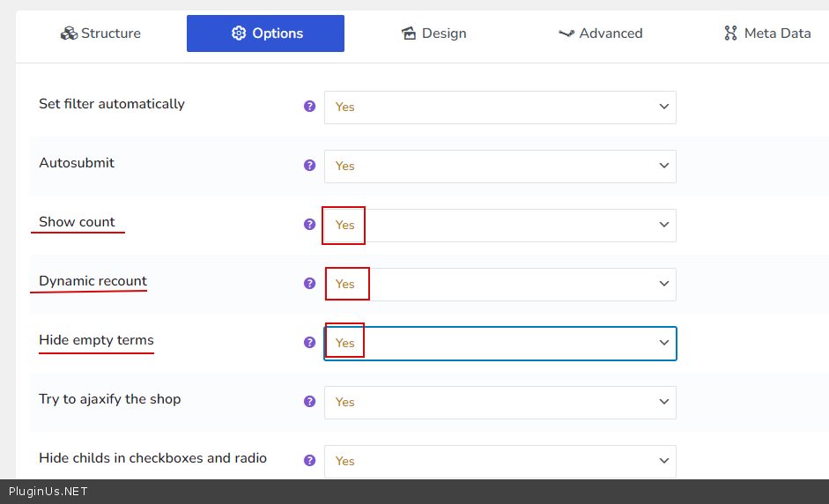The height and width of the screenshot is (504, 829).
Task: Click help icon beside Set filter automatically
Action: point(309,106)
